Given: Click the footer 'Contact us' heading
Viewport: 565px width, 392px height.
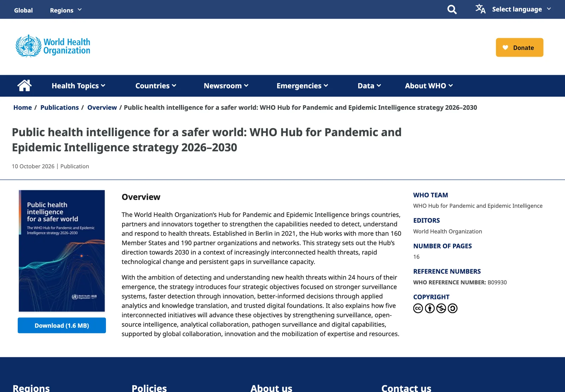Looking at the screenshot, I should coord(406,388).
